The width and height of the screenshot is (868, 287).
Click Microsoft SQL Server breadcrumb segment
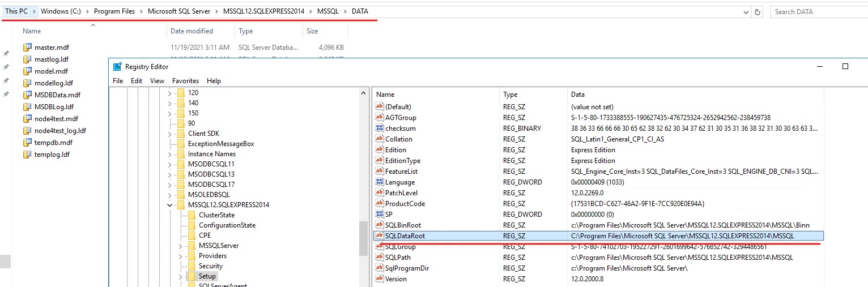point(178,12)
